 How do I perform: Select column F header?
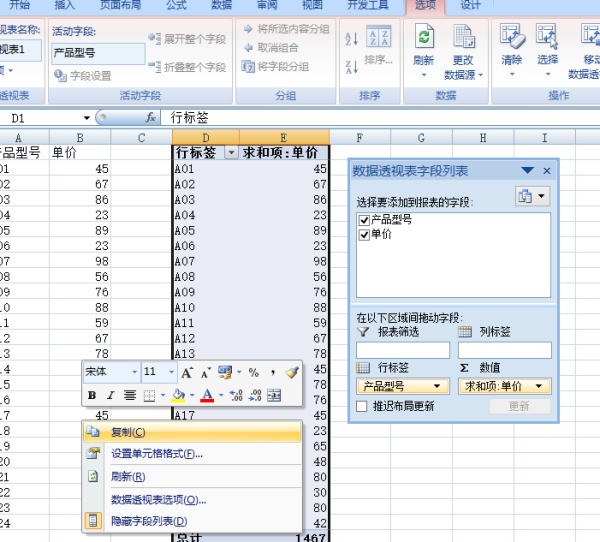tap(360, 137)
